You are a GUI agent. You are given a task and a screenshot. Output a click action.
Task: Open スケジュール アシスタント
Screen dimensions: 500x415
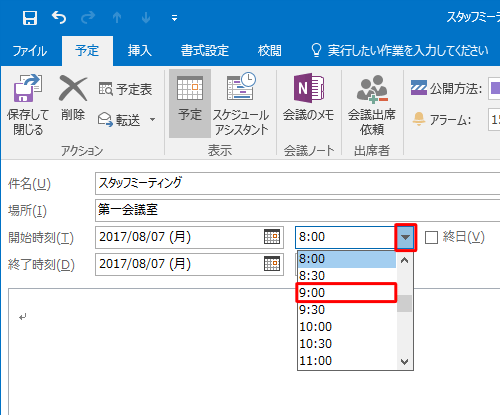click(x=241, y=104)
